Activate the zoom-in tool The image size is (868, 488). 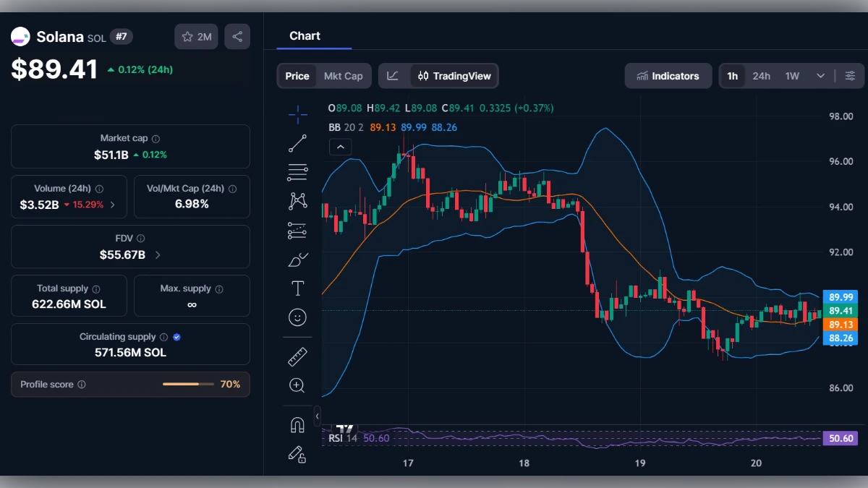297,385
